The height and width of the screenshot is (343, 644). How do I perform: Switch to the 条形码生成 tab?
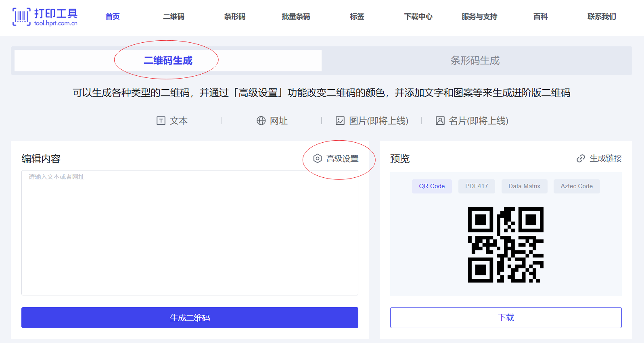[475, 60]
